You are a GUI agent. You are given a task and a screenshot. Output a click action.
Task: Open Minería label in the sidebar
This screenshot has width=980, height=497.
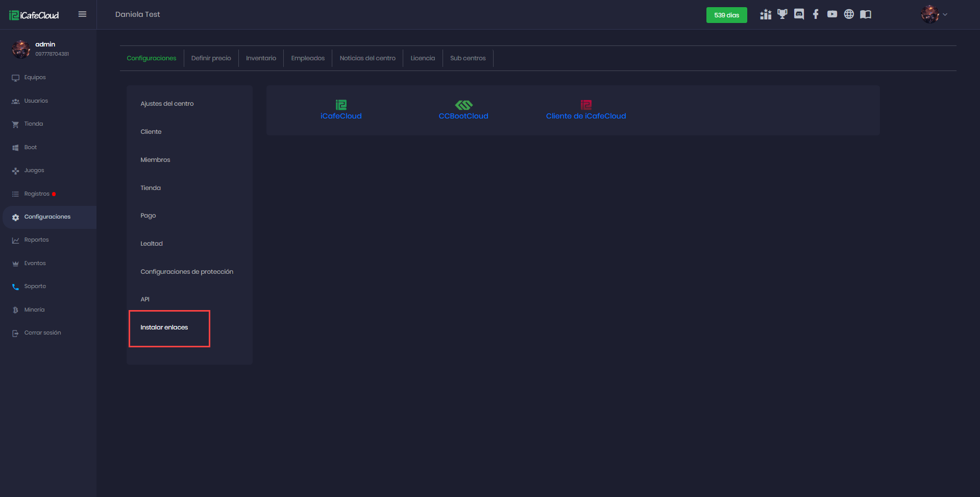[x=34, y=310]
